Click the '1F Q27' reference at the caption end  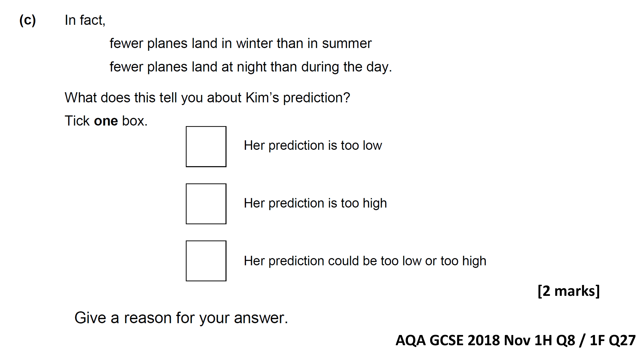[x=613, y=340]
